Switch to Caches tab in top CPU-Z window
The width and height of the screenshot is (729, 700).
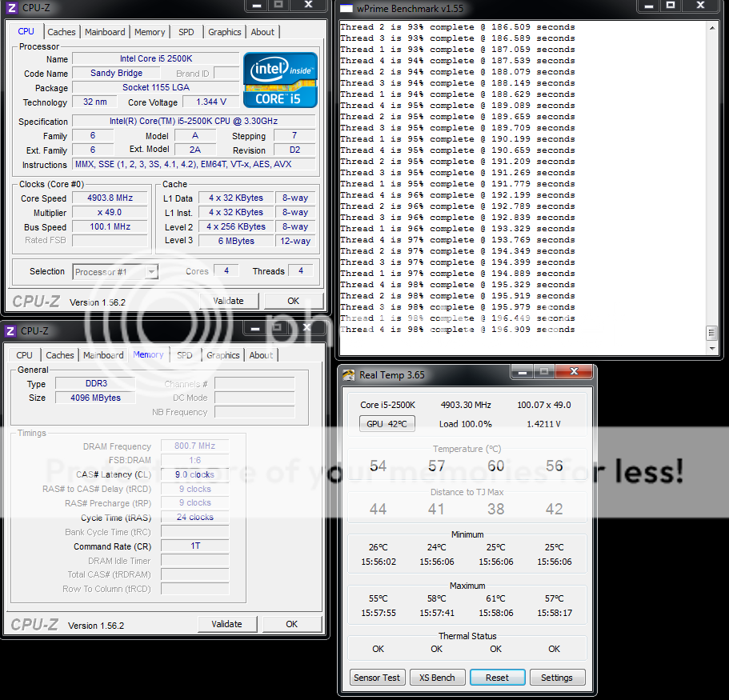62,32
